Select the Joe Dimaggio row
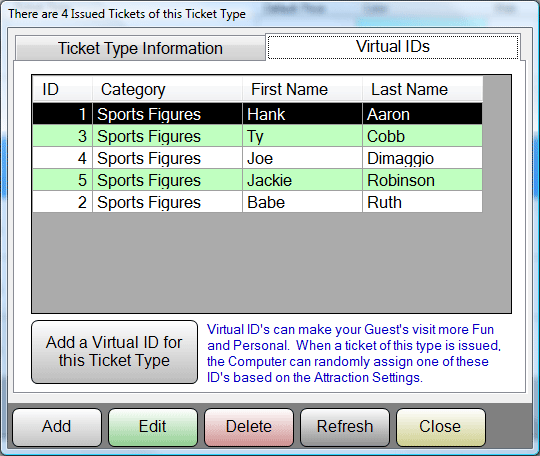Screen dimensions: 540x456 point(258,158)
